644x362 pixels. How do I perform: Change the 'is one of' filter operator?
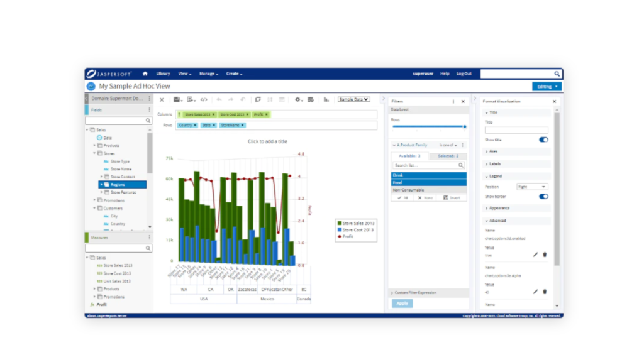coord(448,145)
